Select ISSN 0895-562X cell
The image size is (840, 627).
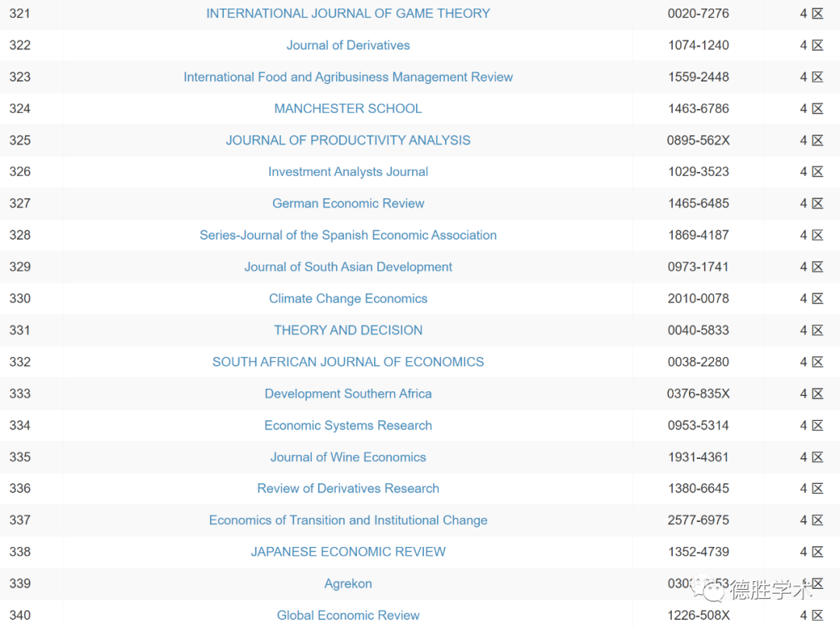pos(698,140)
